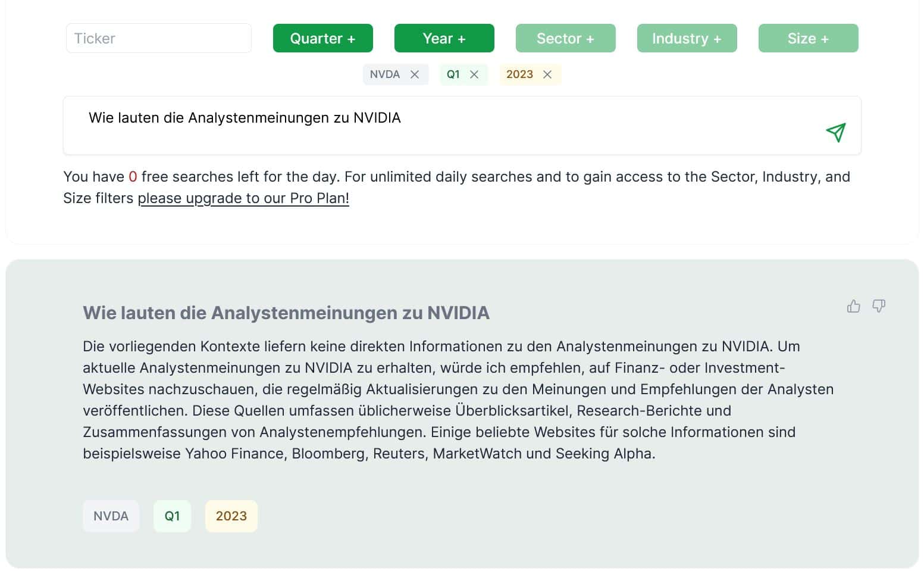Send the query with the paper plane icon
This screenshot has height=571, width=924.
[x=836, y=132]
